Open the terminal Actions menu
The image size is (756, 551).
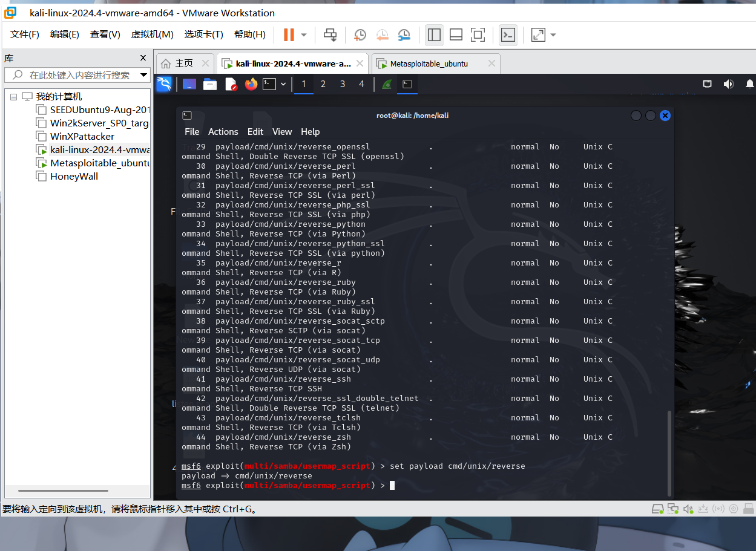(223, 132)
